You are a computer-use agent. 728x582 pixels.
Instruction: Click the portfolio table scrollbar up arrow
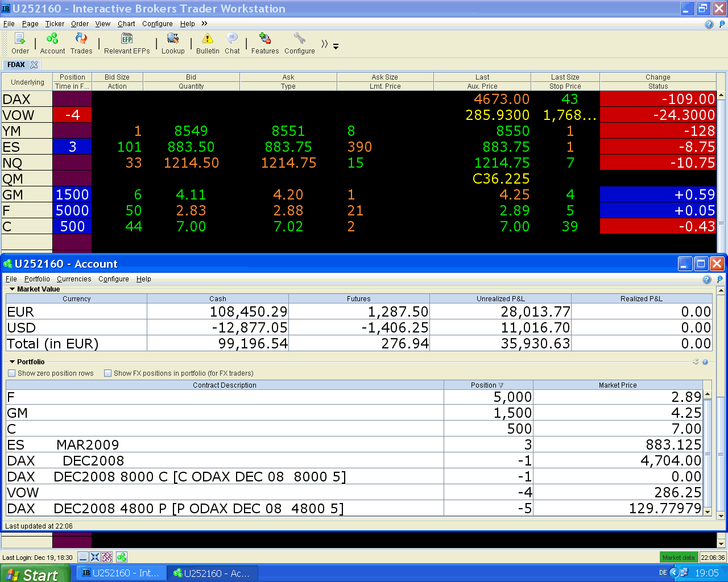[x=708, y=394]
